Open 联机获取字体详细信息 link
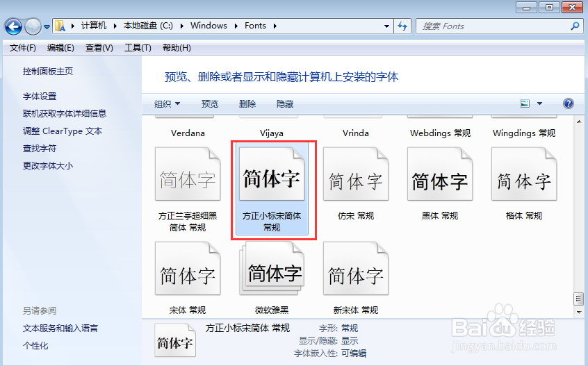Viewport: 588px width, 366px height. (x=65, y=113)
